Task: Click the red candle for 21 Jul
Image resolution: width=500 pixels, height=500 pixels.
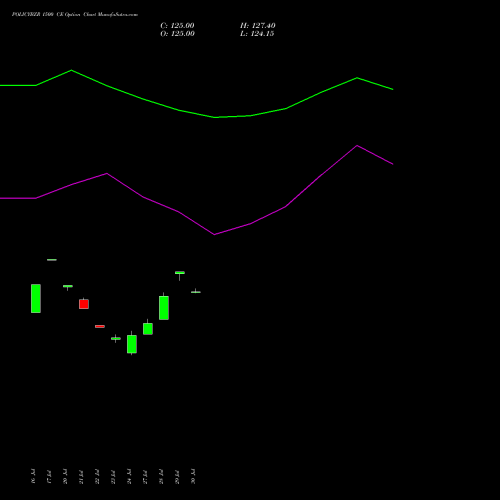Action: (x=84, y=304)
